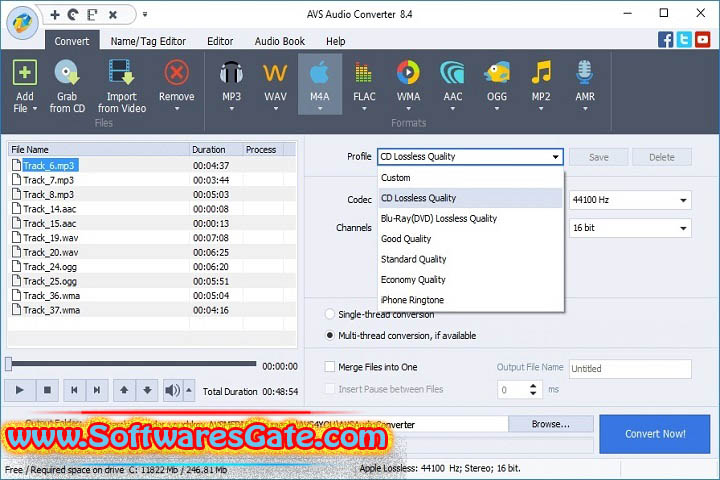Select the WAV format icon
Viewport: 720px width, 480px height.
click(x=275, y=73)
